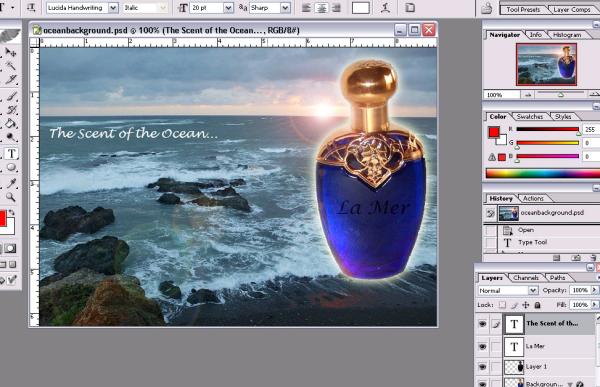Screen dimensions: 600x387
Task: Click the Navigator zoom percentage field
Action: (x=502, y=95)
